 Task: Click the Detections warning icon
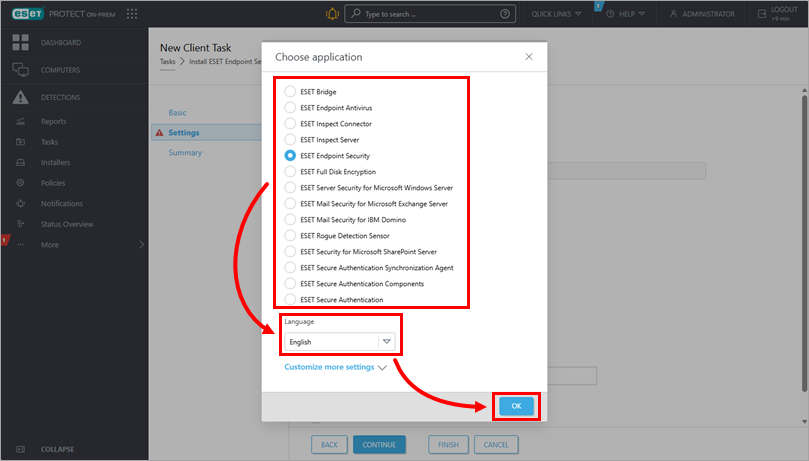point(20,97)
